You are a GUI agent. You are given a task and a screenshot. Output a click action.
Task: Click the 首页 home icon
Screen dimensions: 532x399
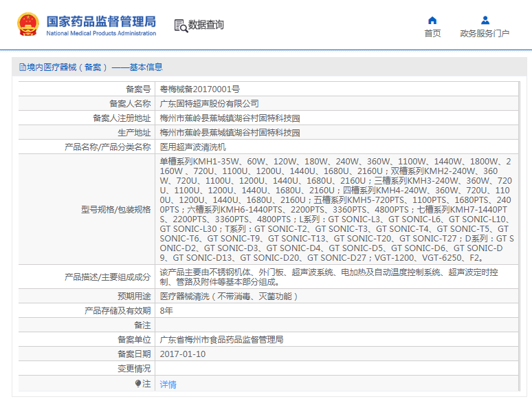pyautogui.click(x=432, y=21)
